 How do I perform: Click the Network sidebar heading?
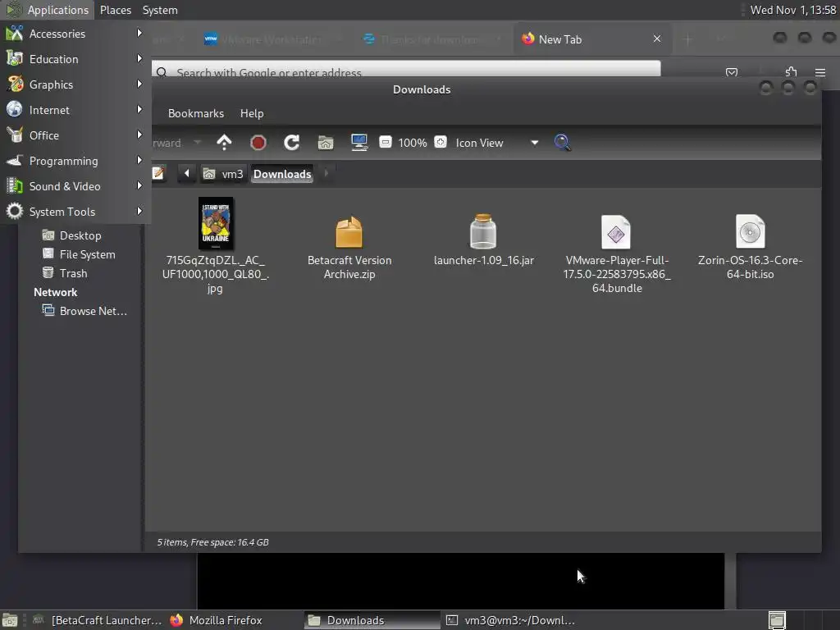click(55, 292)
